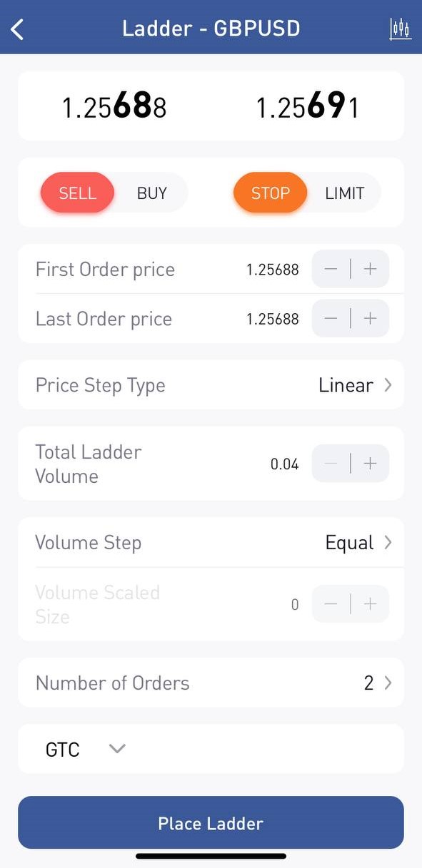Decrease Total Ladder Volume with minus
This screenshot has width=422, height=868.
tap(331, 464)
